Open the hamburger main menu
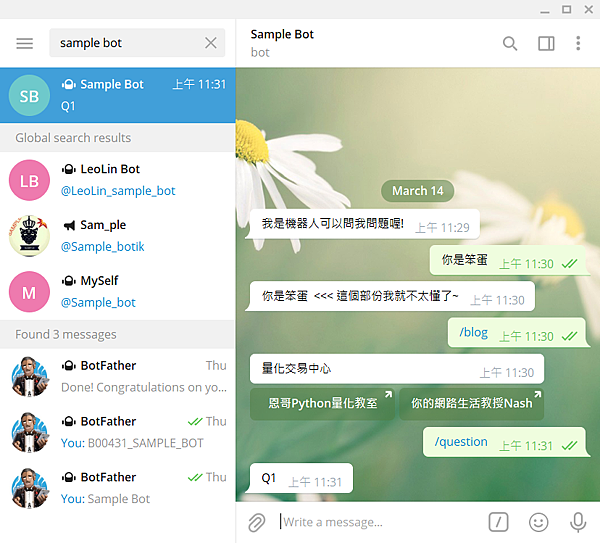Image resolution: width=600 pixels, height=543 pixels. click(x=24, y=43)
